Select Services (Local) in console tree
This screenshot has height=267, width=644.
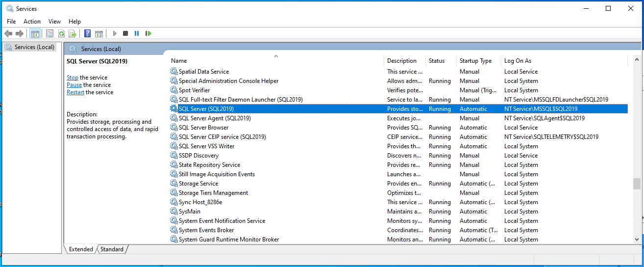[x=34, y=47]
